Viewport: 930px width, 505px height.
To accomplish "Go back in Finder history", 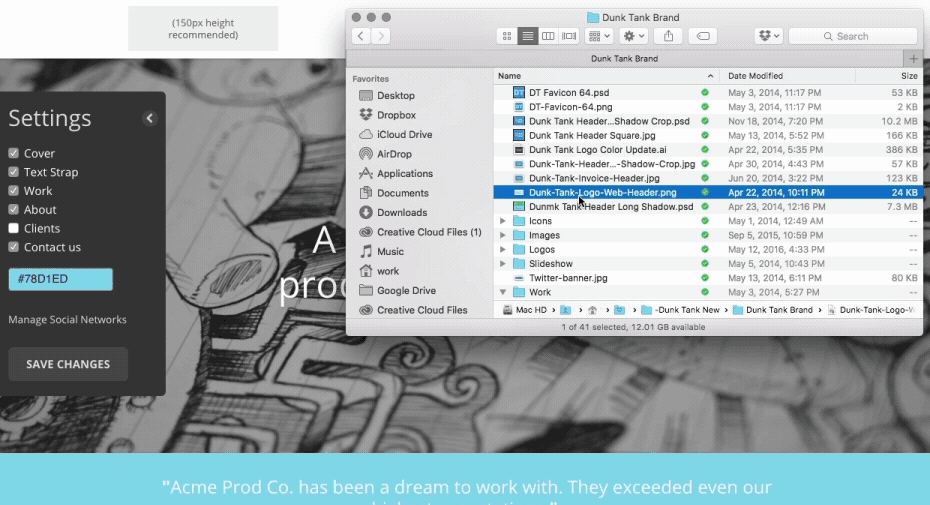I will tap(361, 36).
